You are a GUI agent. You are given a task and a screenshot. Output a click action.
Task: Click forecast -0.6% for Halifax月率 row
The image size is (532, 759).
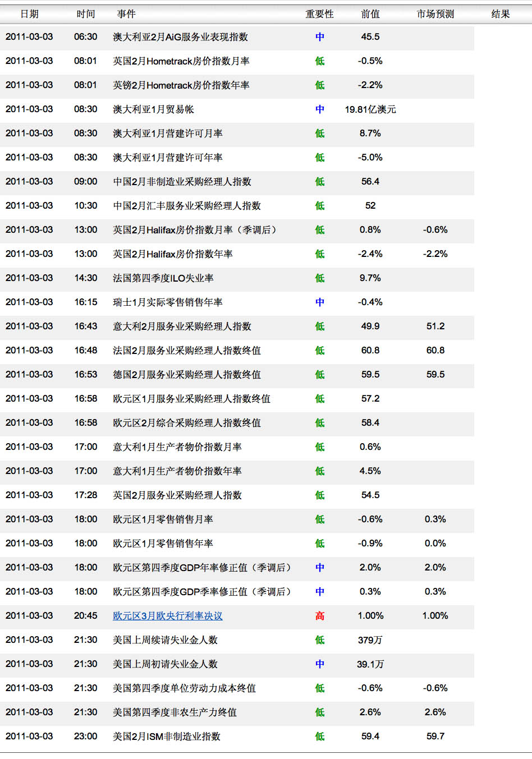point(435,230)
